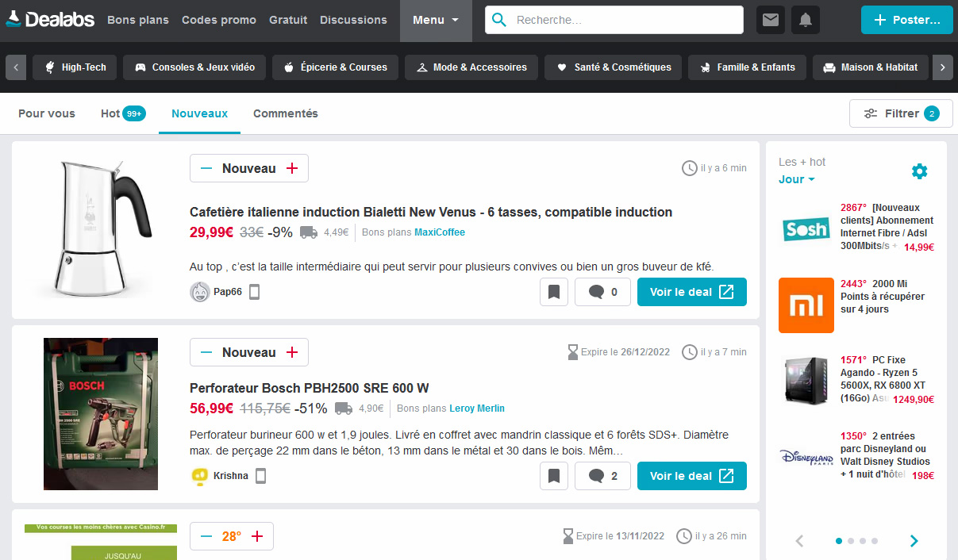Go to previous hot deals page arrow
This screenshot has height=560, width=958.
799,541
